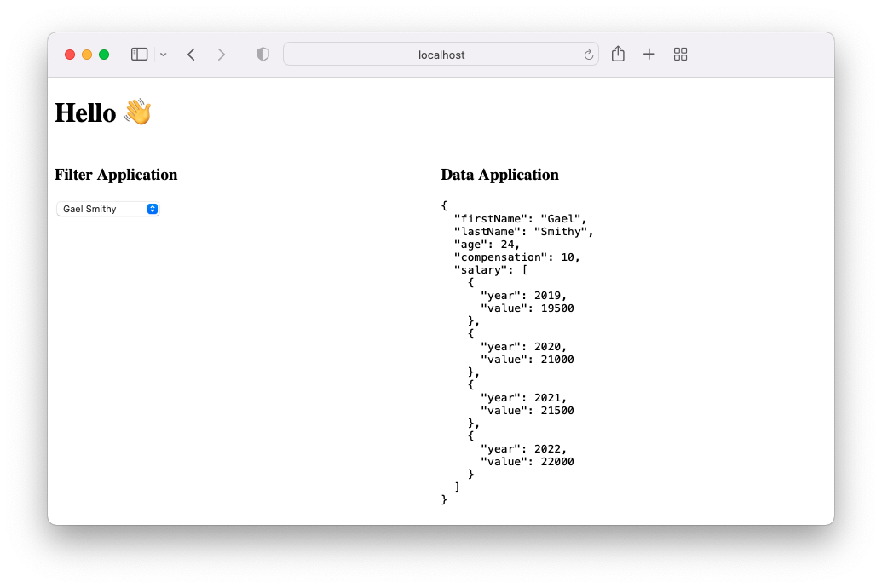This screenshot has width=882, height=588.
Task: Click the "year": 2022 line
Action: point(523,449)
